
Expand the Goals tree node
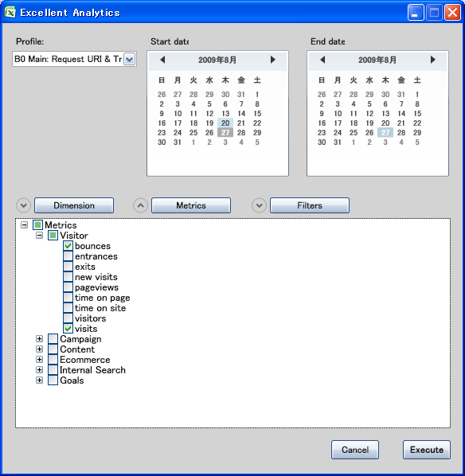[39, 380]
